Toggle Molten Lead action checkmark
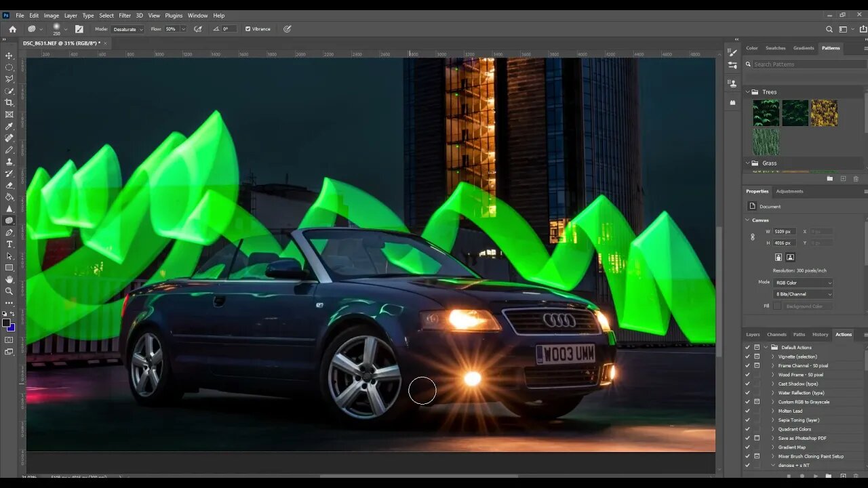The width and height of the screenshot is (868, 488). [747, 411]
